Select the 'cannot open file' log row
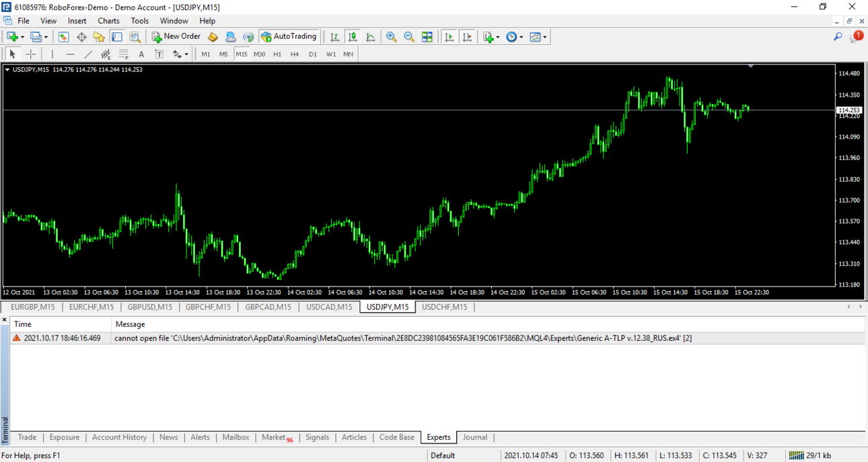This screenshot has height=462, width=868. pyautogui.click(x=437, y=338)
